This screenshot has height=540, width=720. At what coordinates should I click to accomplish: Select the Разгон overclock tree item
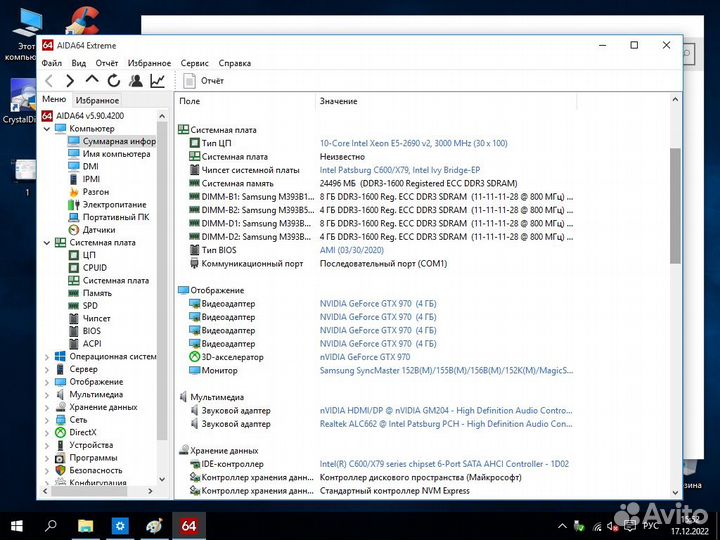[95, 192]
